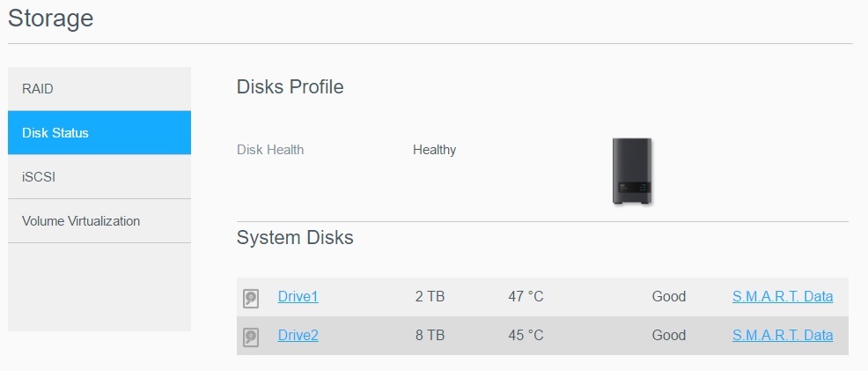Click the Healthy disk health value
This screenshot has height=371, width=868.
(x=434, y=150)
